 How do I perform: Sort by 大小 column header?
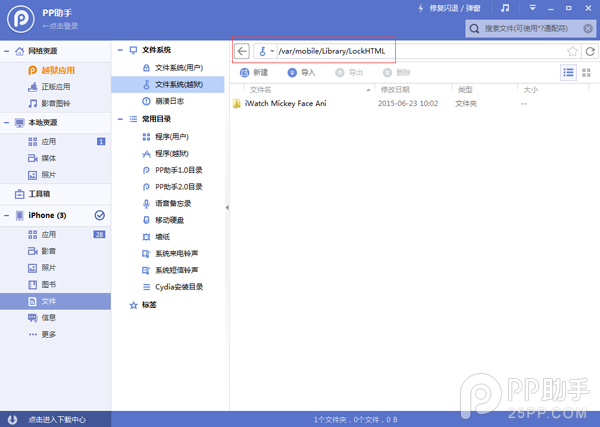tap(553, 90)
